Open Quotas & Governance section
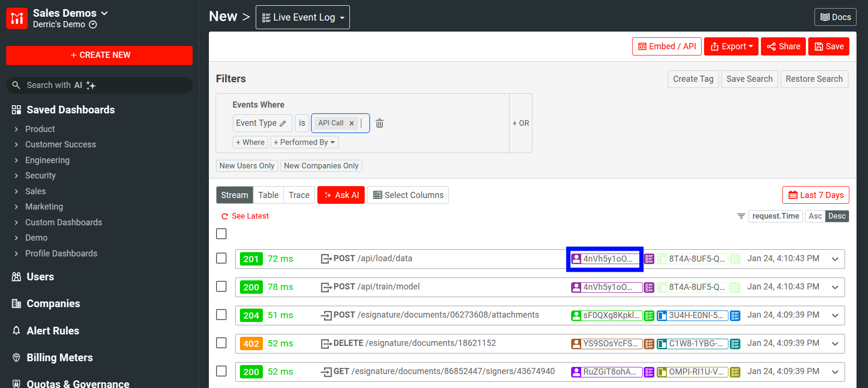 78,384
